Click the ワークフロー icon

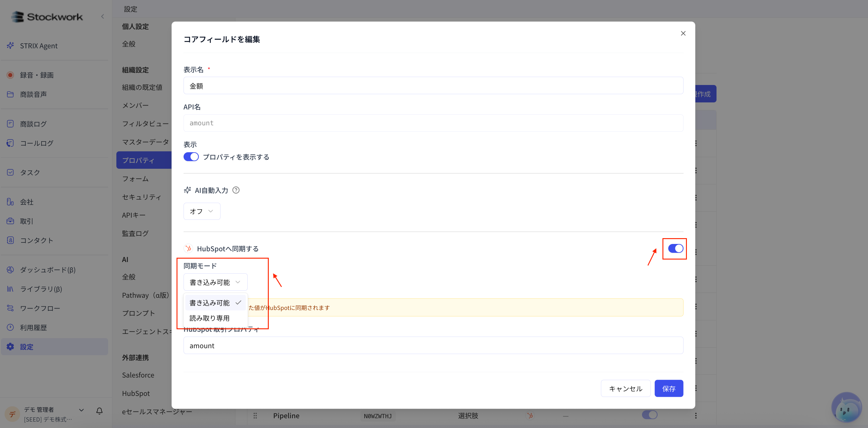tap(10, 308)
